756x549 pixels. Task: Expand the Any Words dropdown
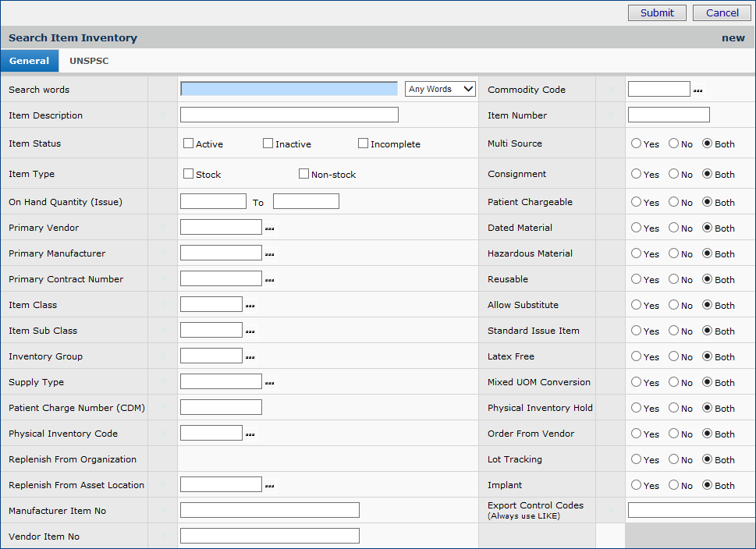pos(441,89)
